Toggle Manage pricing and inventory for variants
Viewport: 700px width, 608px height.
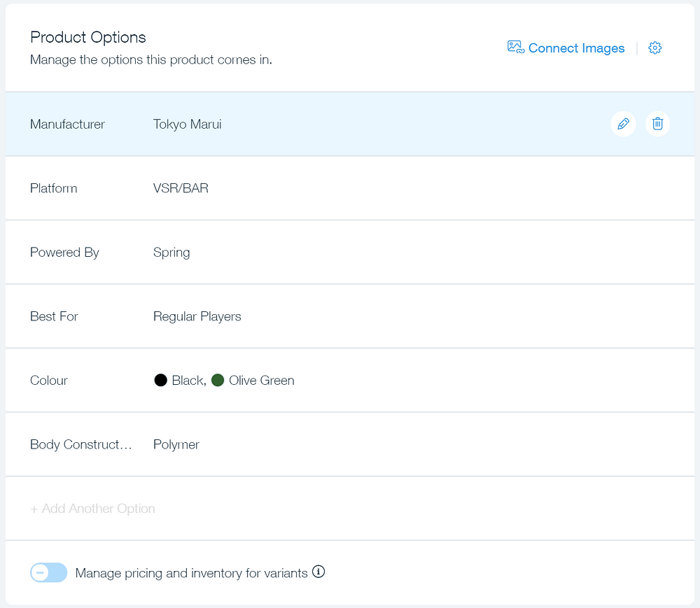point(49,572)
